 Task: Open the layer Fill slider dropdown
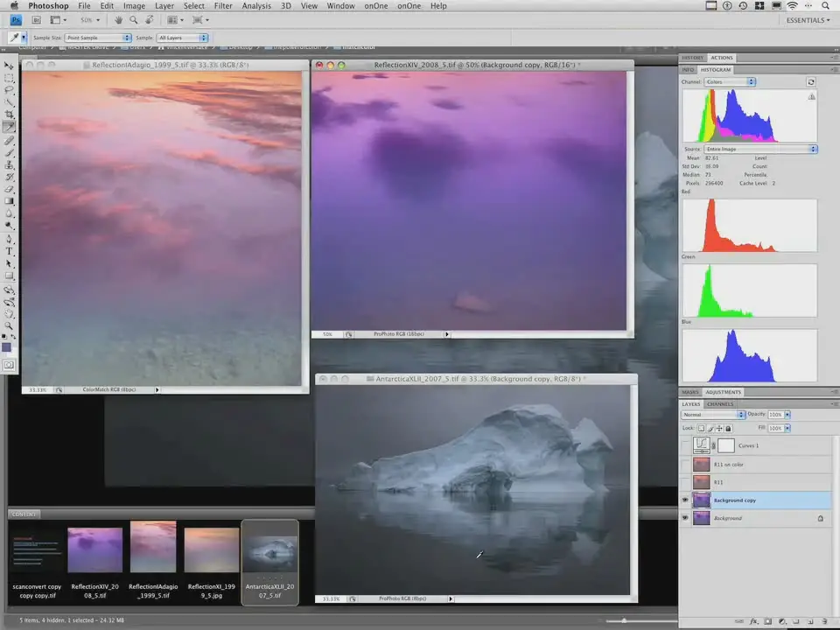click(x=787, y=428)
